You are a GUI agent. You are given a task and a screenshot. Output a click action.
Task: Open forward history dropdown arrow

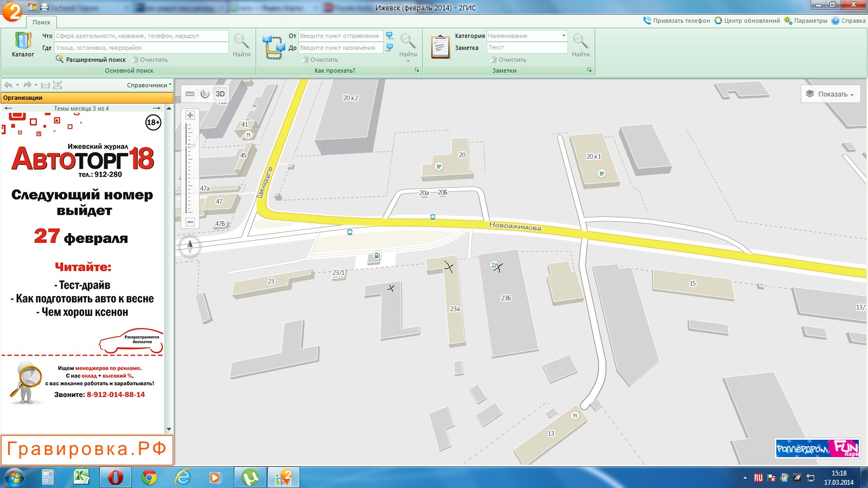[36, 85]
